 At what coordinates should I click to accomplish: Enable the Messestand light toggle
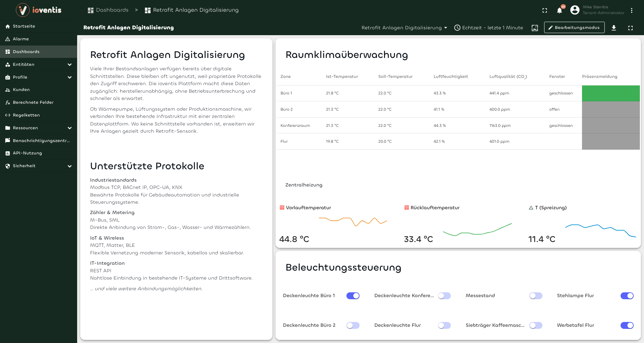[536, 295]
